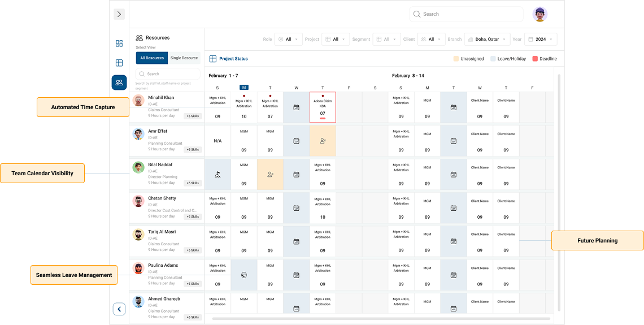Expand the top sidebar chevron button
The width and height of the screenshot is (644, 325).
[x=119, y=14]
